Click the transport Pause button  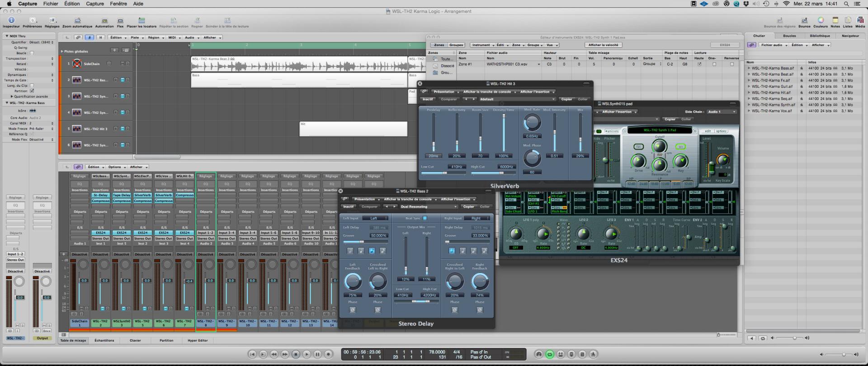[317, 354]
